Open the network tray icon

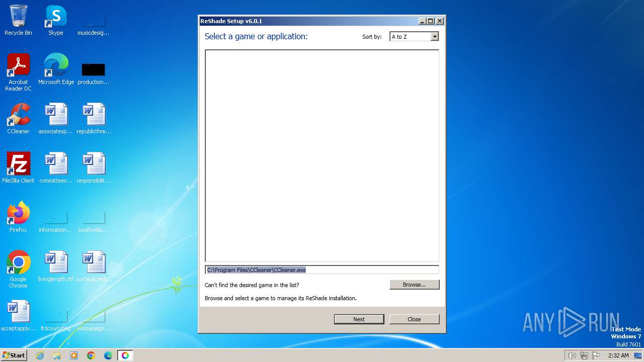[x=584, y=355]
